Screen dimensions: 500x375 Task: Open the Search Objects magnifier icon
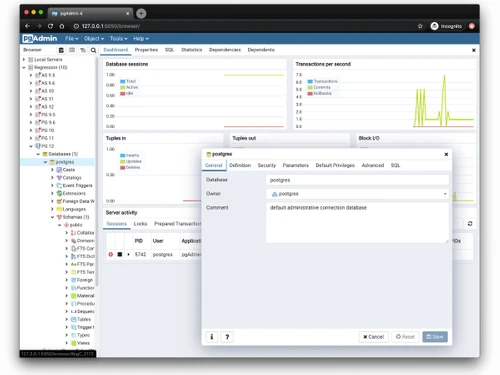coord(93,50)
